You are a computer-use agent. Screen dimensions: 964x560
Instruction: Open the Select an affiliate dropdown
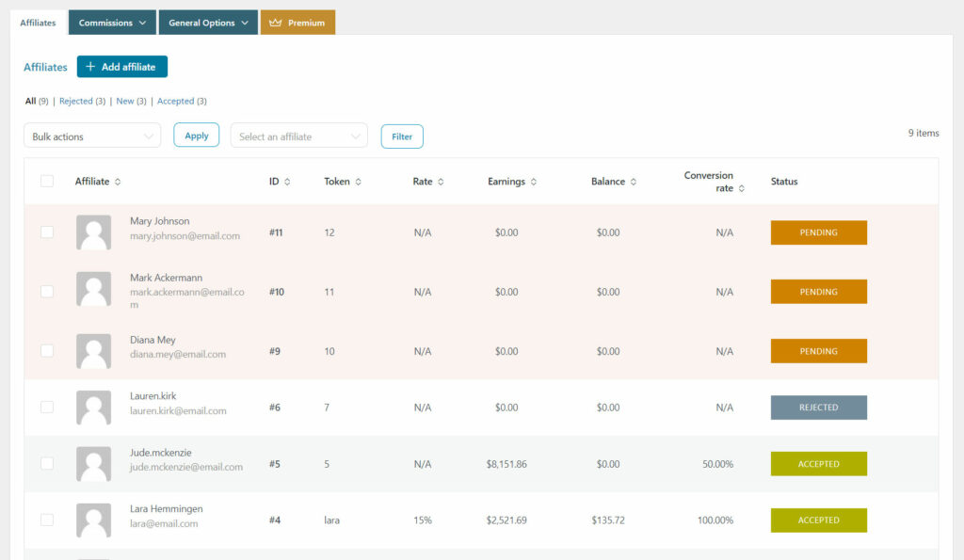298,136
